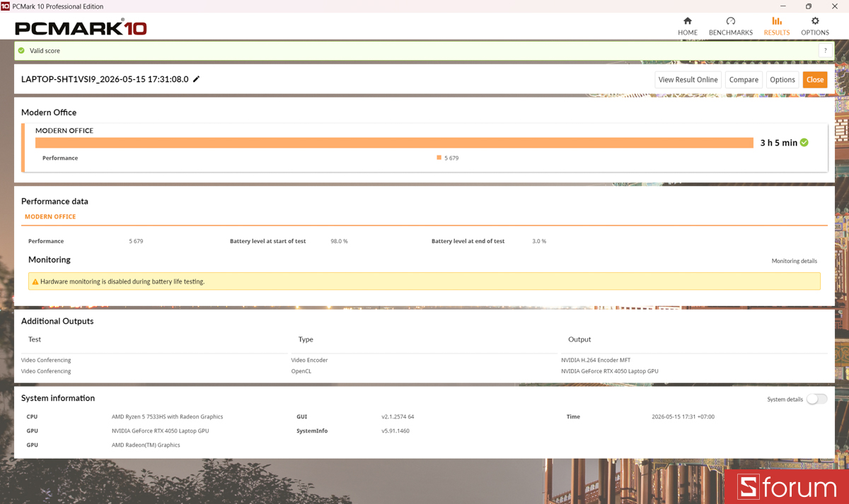Screen dimensions: 849x504
Task: Close the result with orange Close button
Action: [x=815, y=80]
